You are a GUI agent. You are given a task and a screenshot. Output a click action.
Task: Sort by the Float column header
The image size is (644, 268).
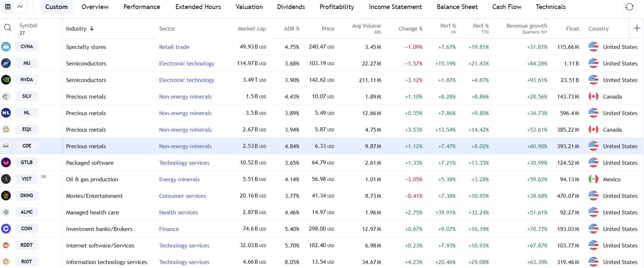[572, 28]
